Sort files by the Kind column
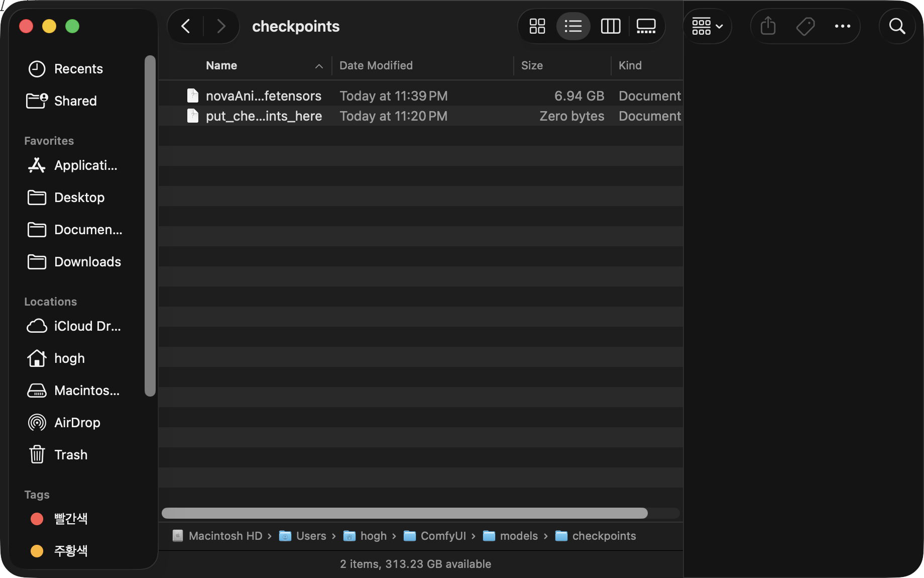 [630, 65]
